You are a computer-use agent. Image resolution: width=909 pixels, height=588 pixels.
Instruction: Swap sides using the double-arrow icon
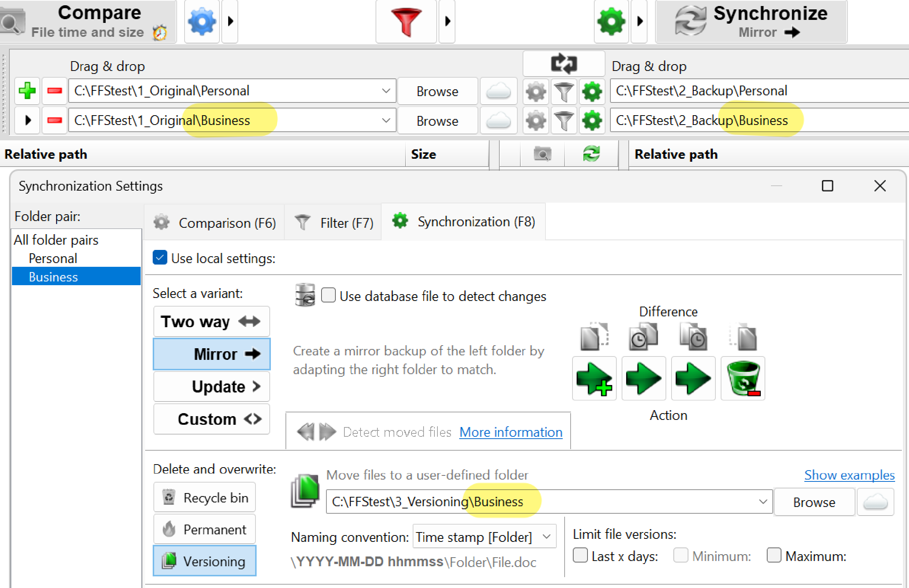[x=563, y=64]
